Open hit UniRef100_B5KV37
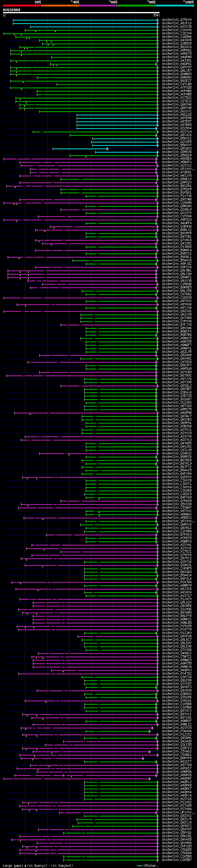 (177, 145)
